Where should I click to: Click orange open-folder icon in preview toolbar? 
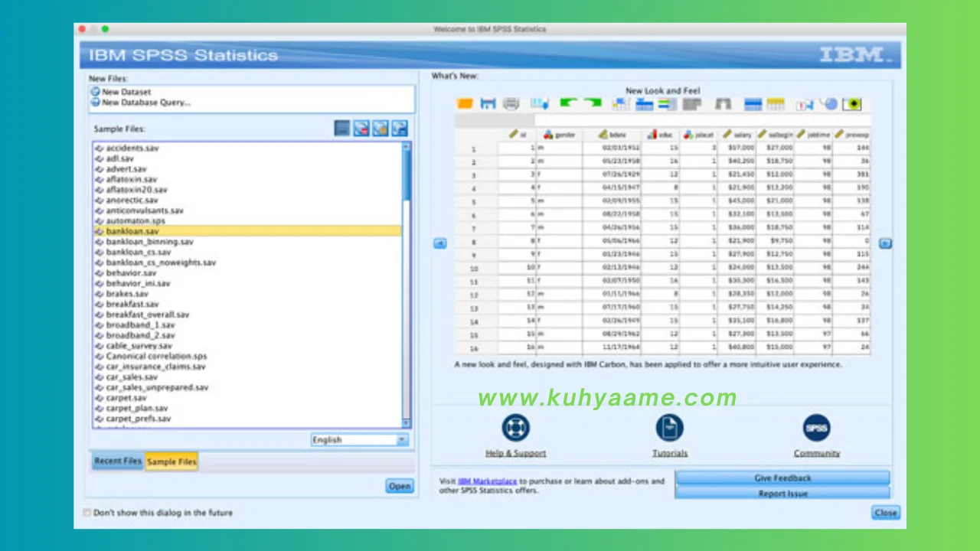(x=465, y=104)
